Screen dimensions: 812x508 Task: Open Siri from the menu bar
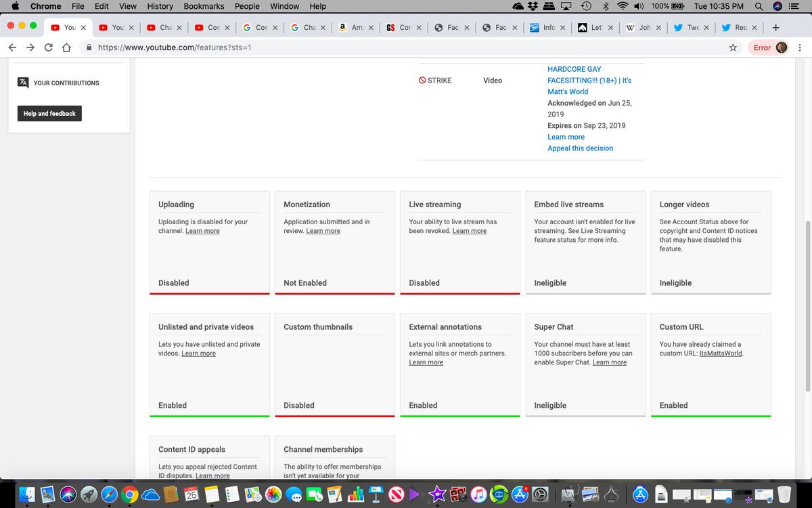tap(777, 6)
